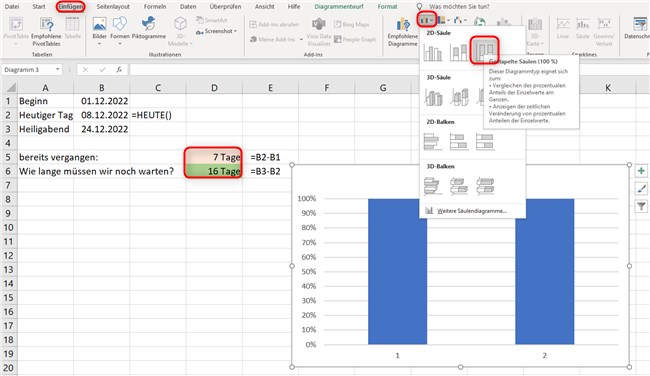Select the 3D clustered column chart
The height and width of the screenshot is (376, 650).
pos(433,97)
